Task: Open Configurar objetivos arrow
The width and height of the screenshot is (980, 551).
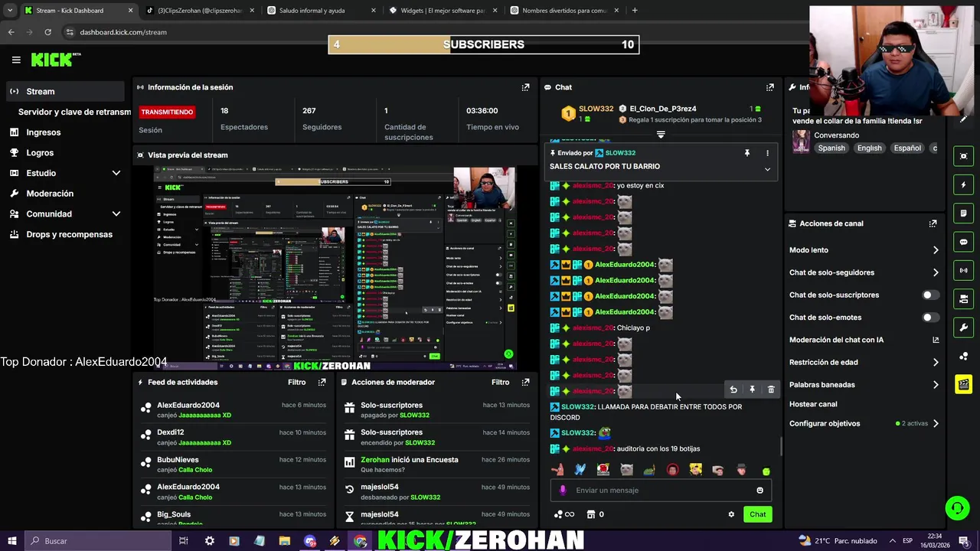Action: (x=936, y=423)
